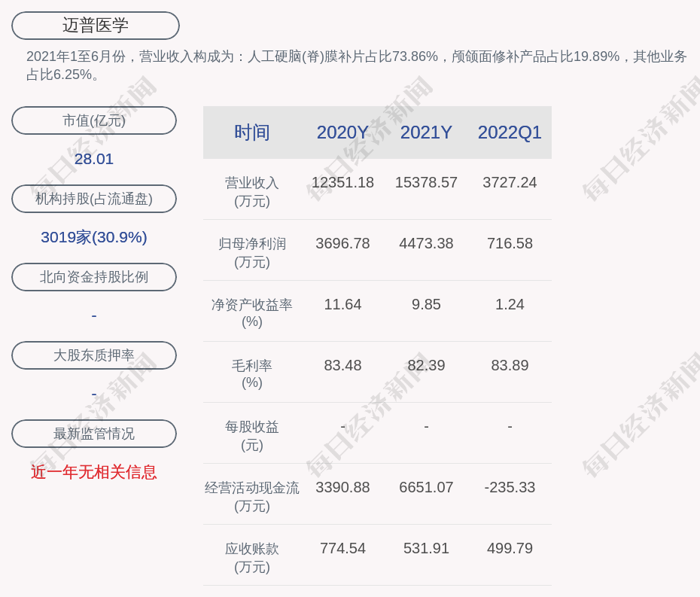Click the 迈普医学 company name pill
Screen dimensions: 700x597
96,26
